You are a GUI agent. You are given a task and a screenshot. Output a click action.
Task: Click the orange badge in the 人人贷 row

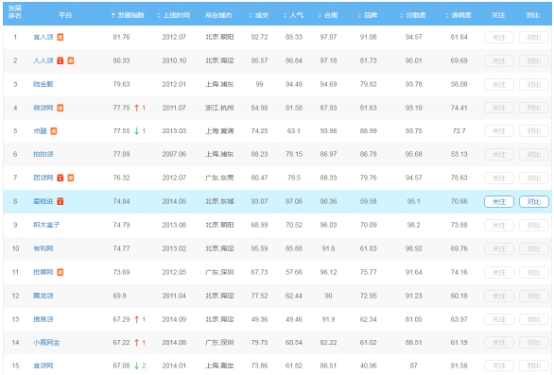pos(71,60)
